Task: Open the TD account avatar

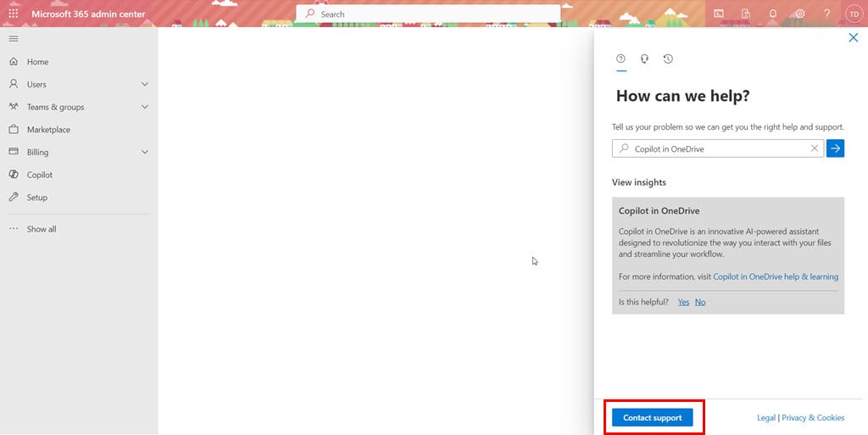Action: pyautogui.click(x=854, y=14)
